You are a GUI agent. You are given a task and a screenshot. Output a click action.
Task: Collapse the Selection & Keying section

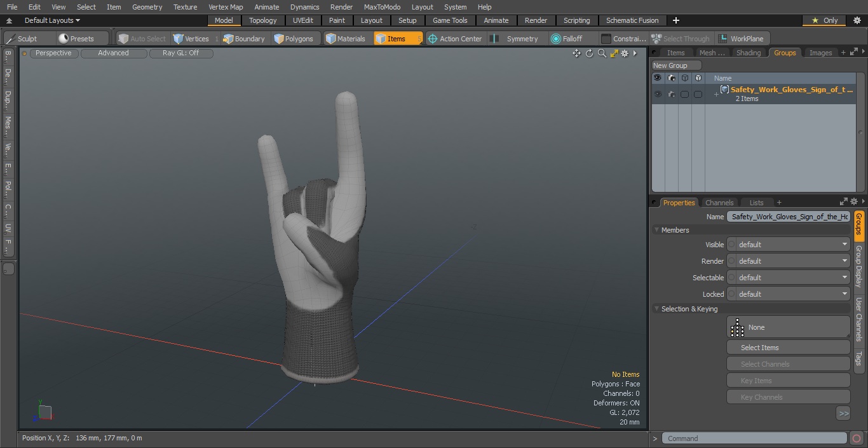(x=656, y=309)
